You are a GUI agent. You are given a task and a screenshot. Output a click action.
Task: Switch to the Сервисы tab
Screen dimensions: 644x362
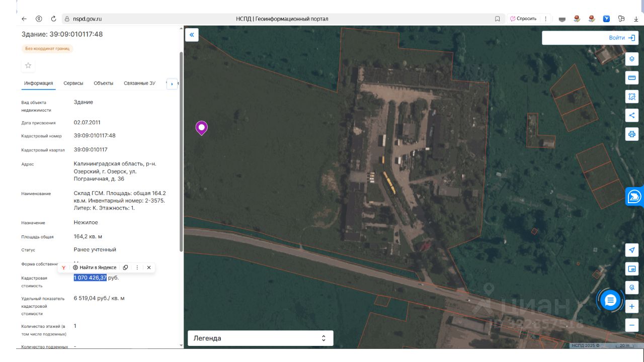click(x=73, y=83)
